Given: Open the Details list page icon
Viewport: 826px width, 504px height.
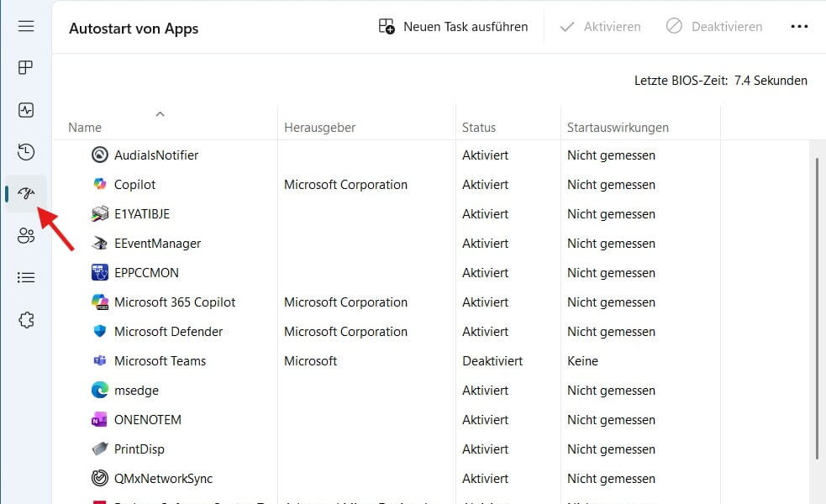Looking at the screenshot, I should tap(26, 277).
